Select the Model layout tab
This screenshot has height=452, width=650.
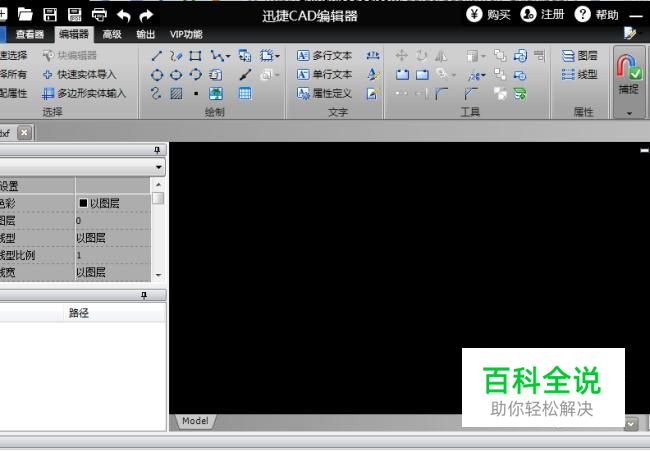(195, 421)
